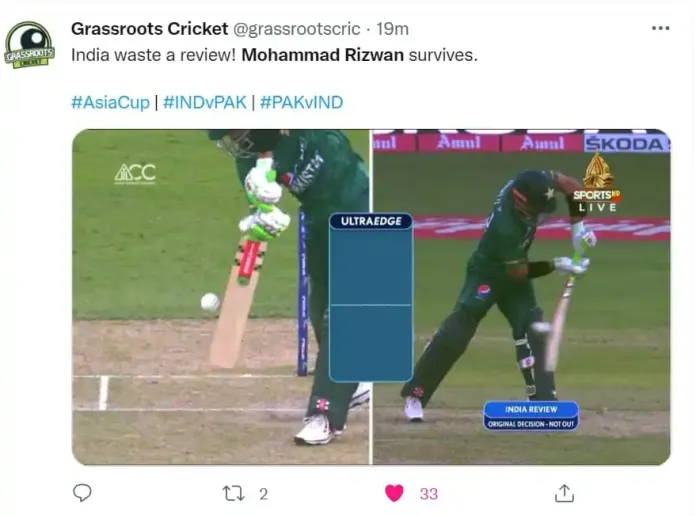Click the bold Mohammad Rizwan text
696x516 pixels.
(323, 55)
